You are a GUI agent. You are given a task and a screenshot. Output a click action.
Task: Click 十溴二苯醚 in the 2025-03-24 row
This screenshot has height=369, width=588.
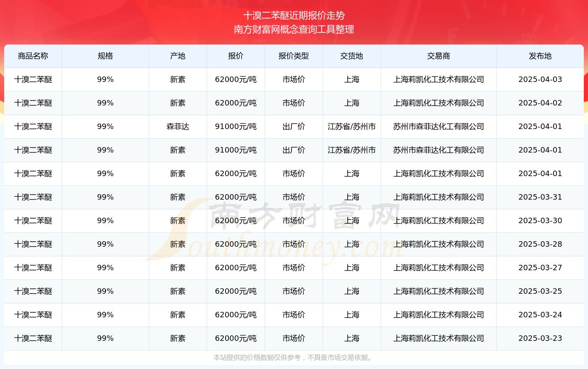(33, 315)
